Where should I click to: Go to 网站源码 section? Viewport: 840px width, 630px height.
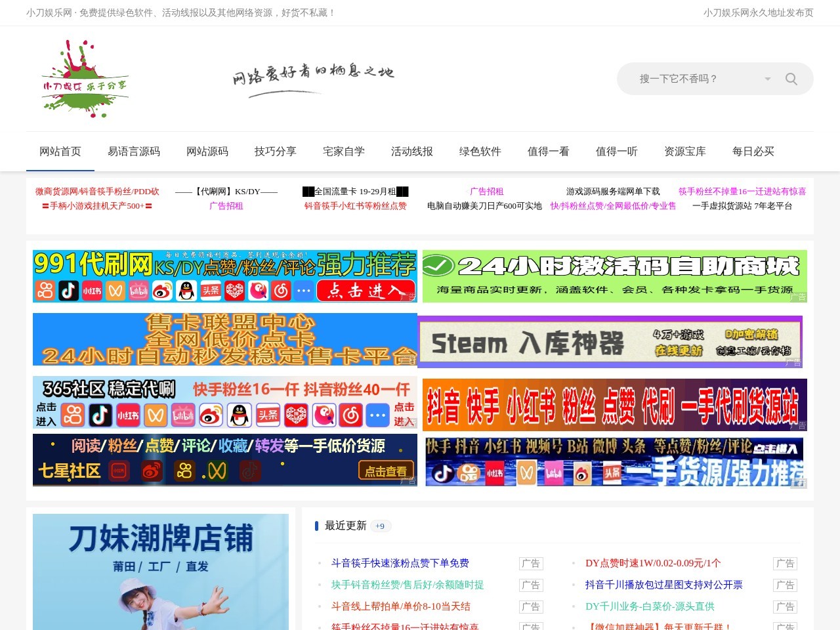(x=207, y=152)
